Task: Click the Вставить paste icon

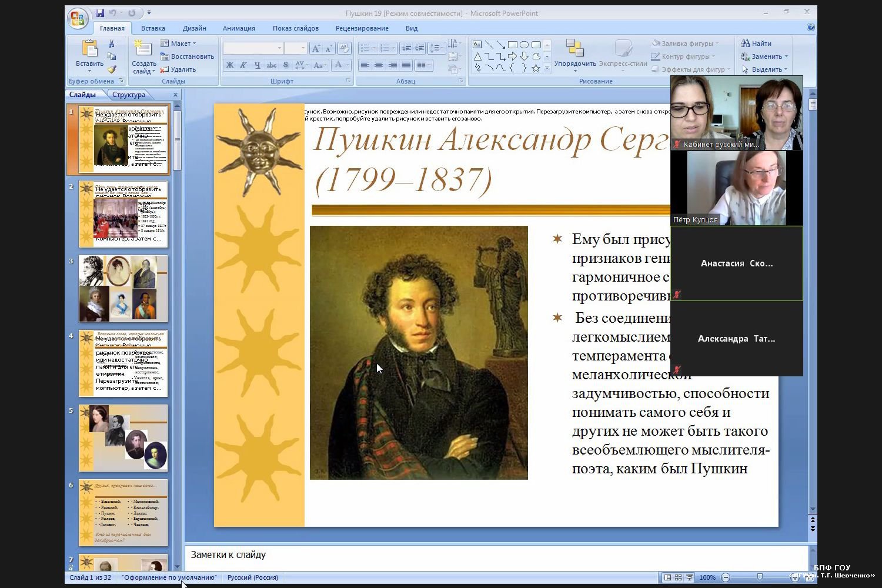Action: tap(89, 48)
